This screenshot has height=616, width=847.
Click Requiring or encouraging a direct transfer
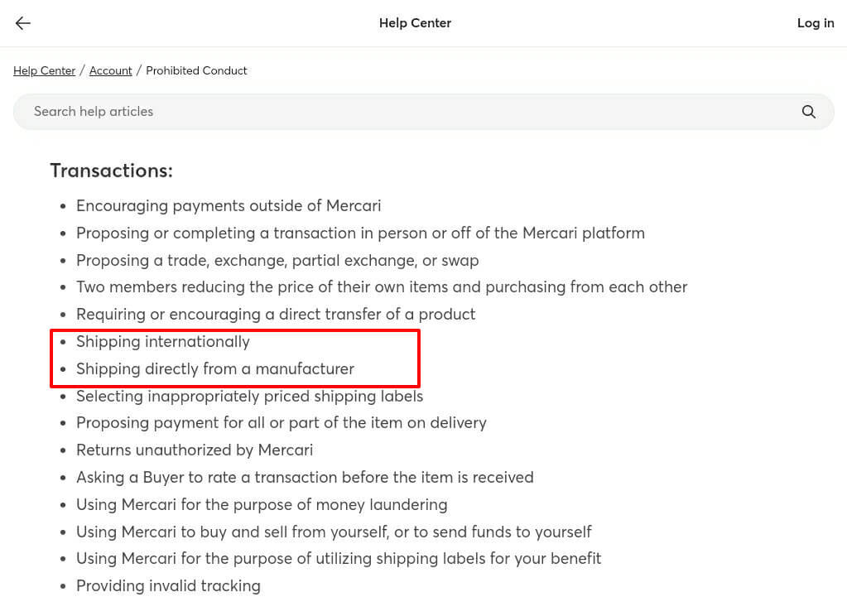(276, 314)
